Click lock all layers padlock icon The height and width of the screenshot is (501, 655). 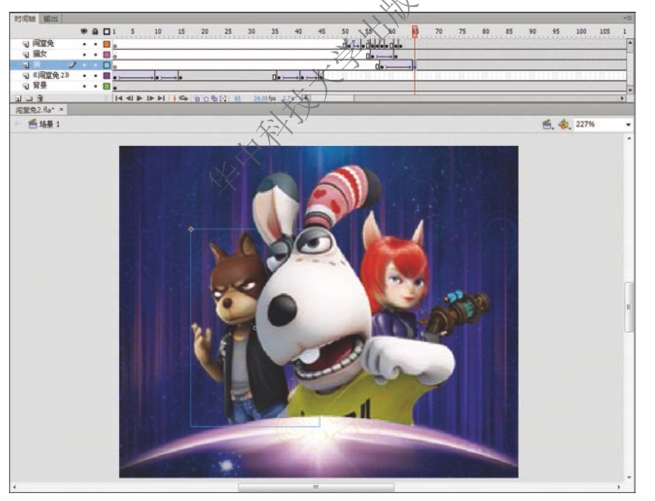(x=95, y=33)
